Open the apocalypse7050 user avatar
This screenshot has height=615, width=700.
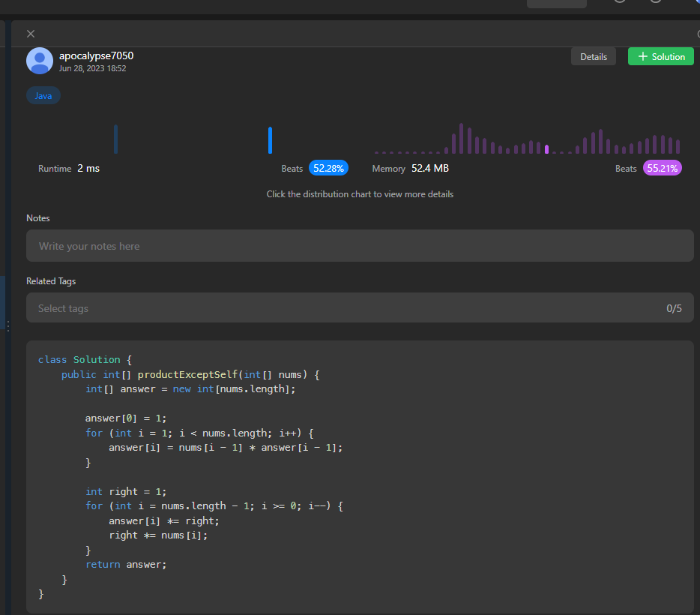40,61
